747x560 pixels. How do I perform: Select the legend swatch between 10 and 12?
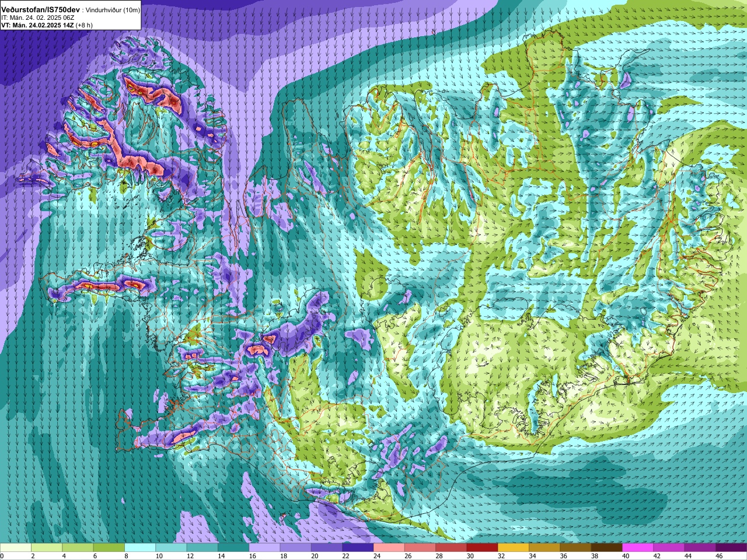pyautogui.click(x=171, y=548)
